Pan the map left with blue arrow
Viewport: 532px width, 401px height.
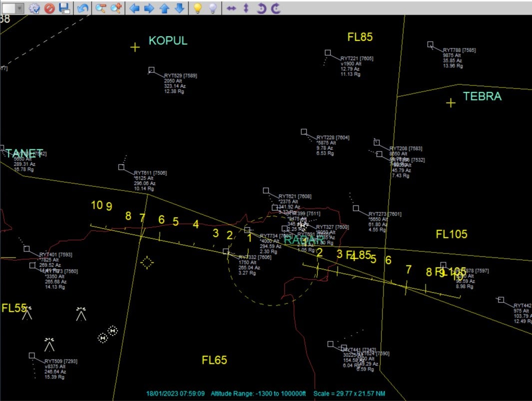click(x=134, y=8)
